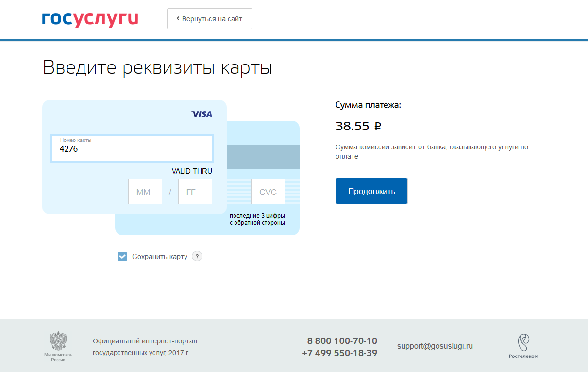Click the Госуслуги logo
Image resolution: width=588 pixels, height=372 pixels.
point(90,19)
